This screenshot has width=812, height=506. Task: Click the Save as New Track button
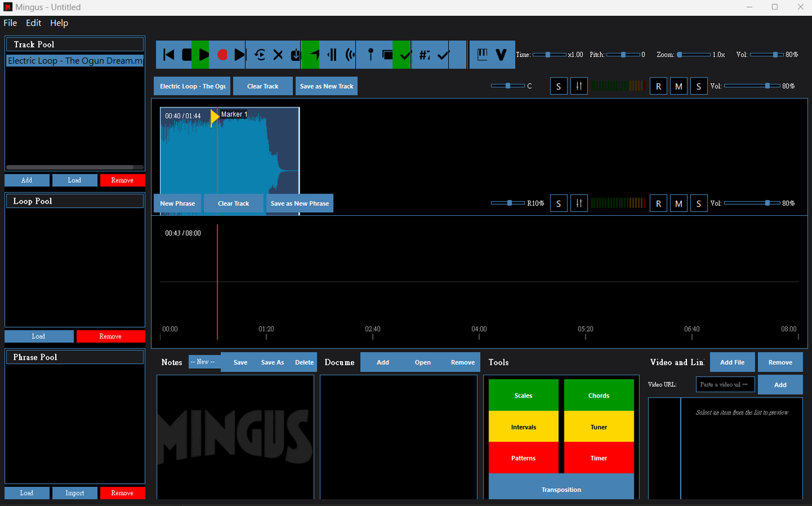point(326,86)
